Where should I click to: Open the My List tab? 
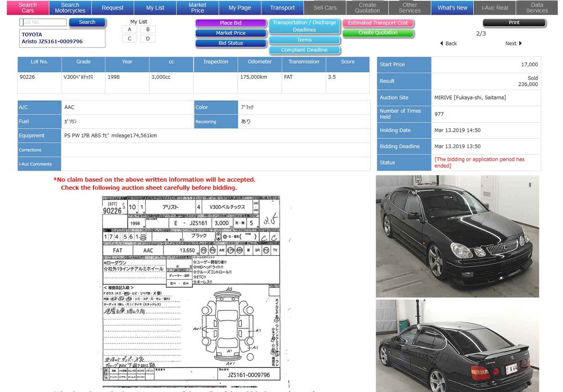coord(155,7)
